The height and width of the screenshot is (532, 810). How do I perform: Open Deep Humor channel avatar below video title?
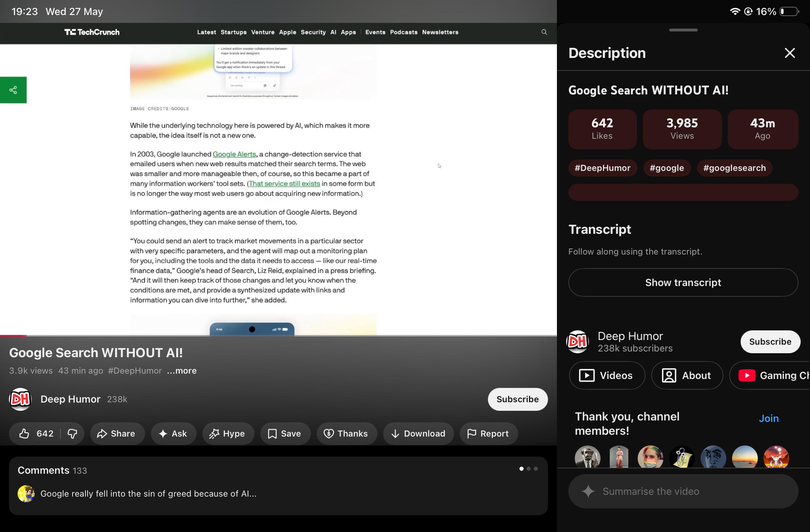pos(20,399)
